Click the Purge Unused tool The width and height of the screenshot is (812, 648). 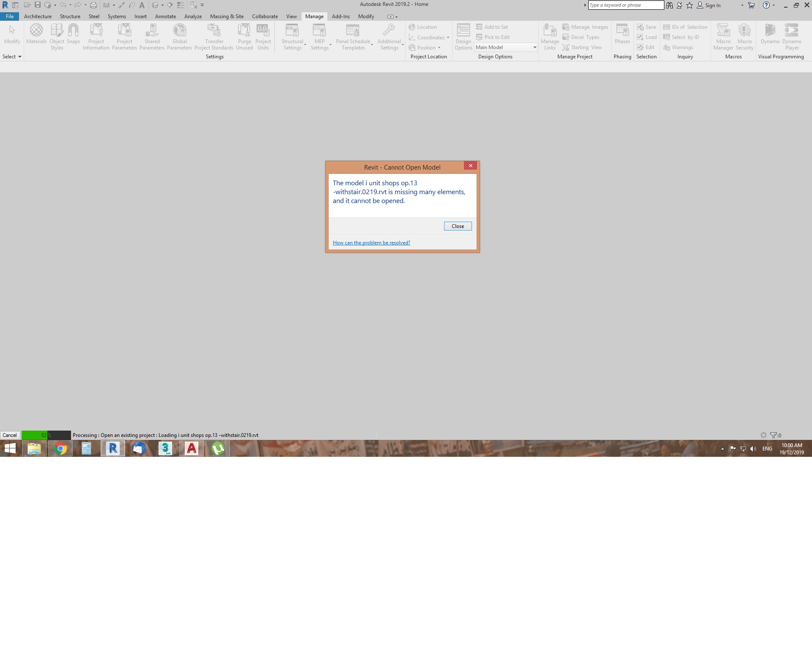(244, 36)
